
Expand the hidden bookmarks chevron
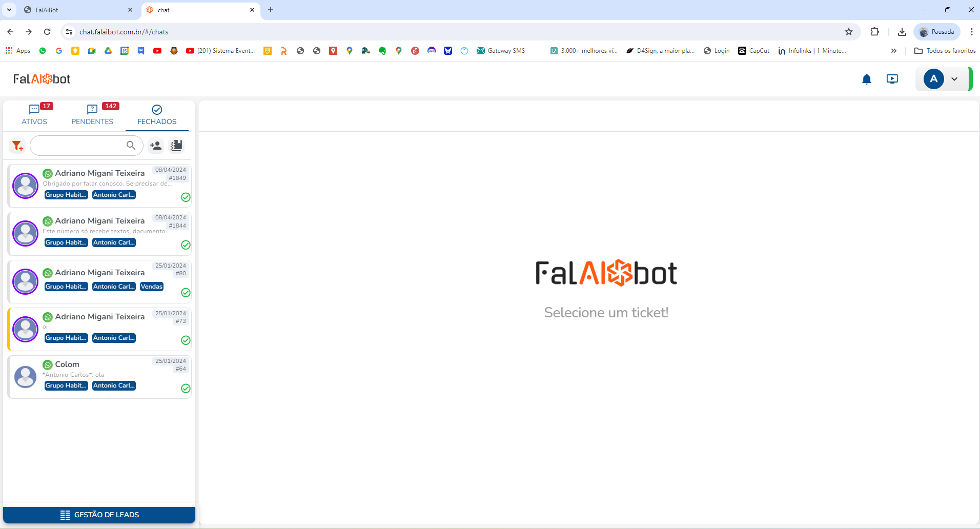[x=893, y=51]
